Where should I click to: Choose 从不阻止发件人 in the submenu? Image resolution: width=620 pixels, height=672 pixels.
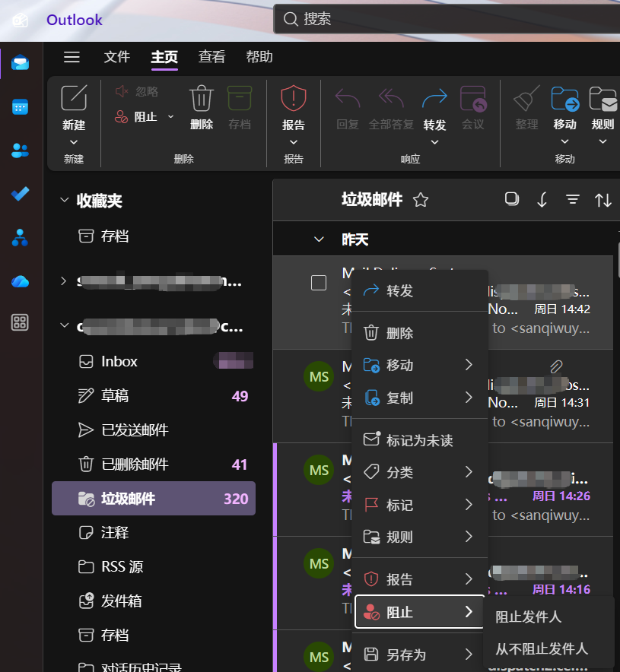click(x=542, y=648)
